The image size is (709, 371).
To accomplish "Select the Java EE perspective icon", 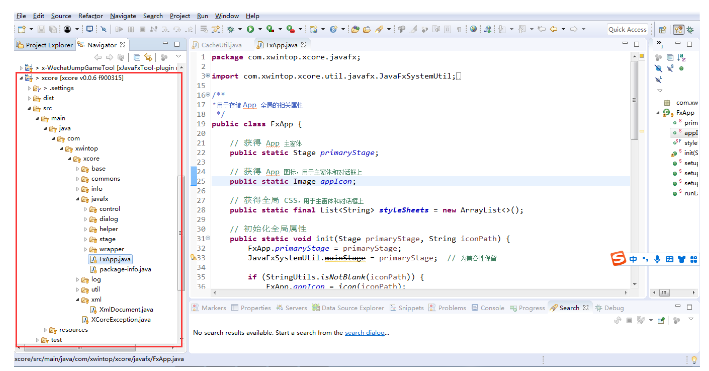I will (679, 30).
